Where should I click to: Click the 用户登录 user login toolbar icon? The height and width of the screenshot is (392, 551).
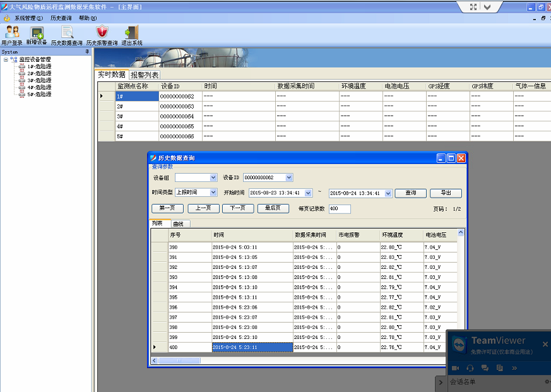[11, 33]
